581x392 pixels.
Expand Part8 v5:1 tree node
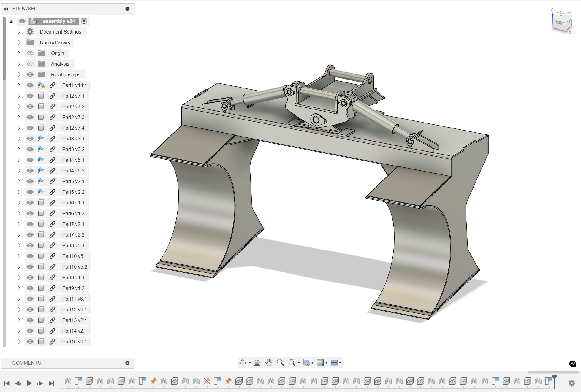click(19, 245)
